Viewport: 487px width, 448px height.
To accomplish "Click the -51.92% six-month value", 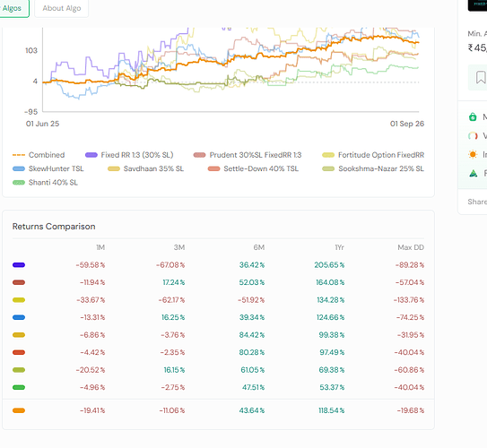I will [x=251, y=300].
